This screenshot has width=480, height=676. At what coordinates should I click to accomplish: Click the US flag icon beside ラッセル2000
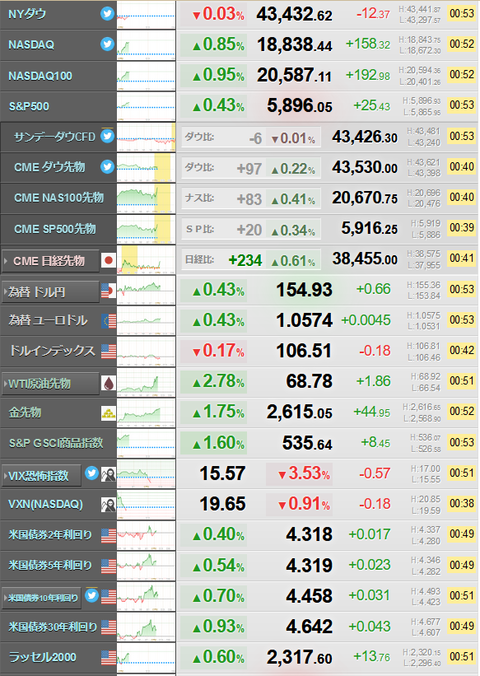(x=109, y=658)
